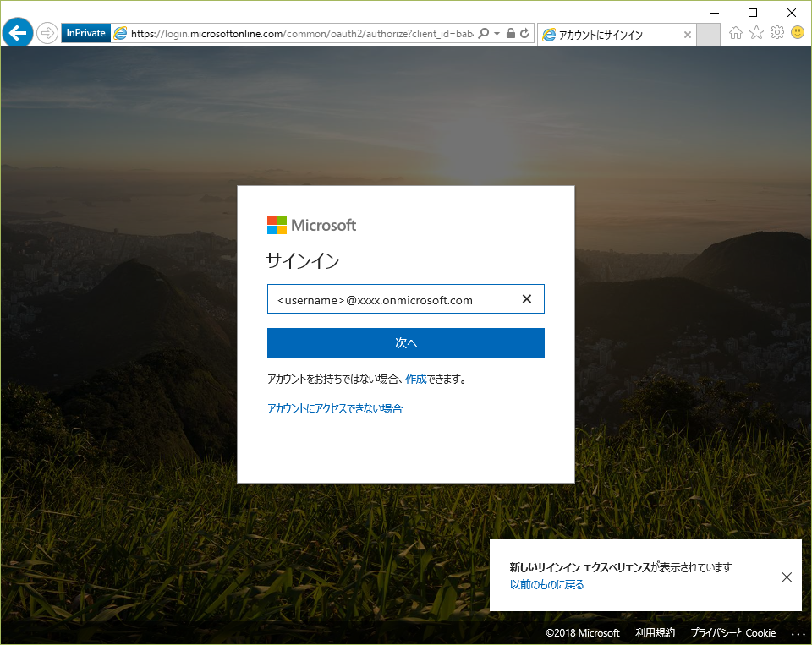Go back using browser back arrow
The height and width of the screenshot is (645, 812).
[18, 33]
